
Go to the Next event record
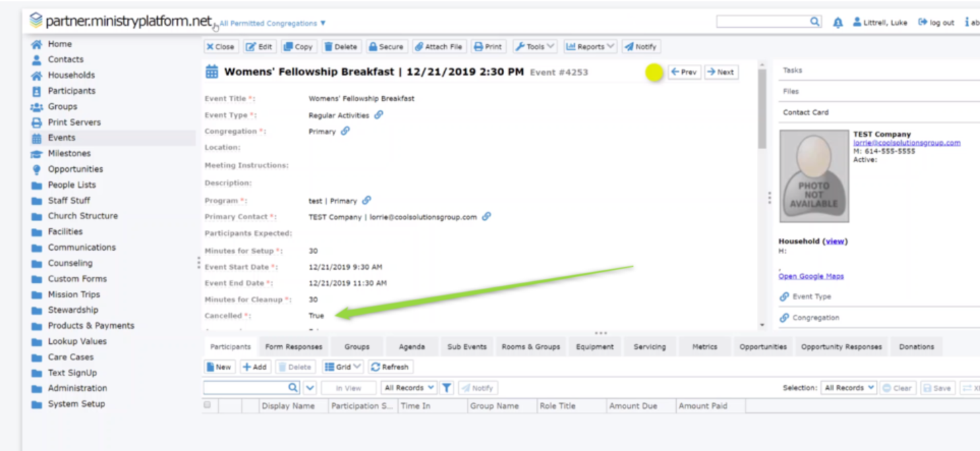click(721, 72)
